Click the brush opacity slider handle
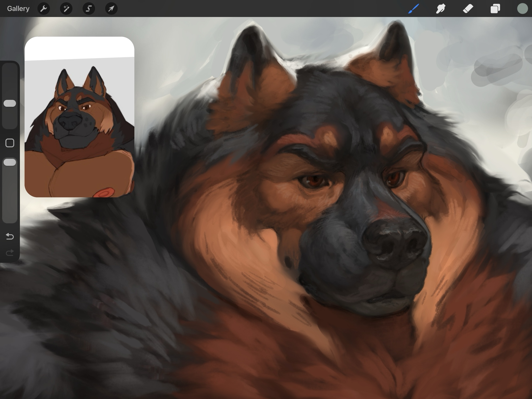532x399 pixels. [x=10, y=162]
